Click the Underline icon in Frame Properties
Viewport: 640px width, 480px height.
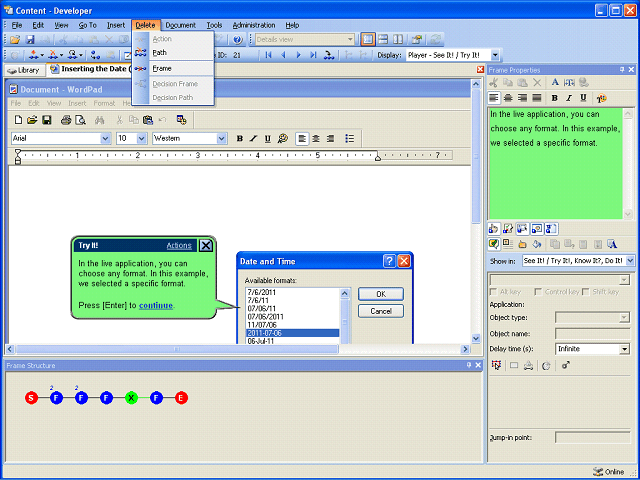click(583, 98)
